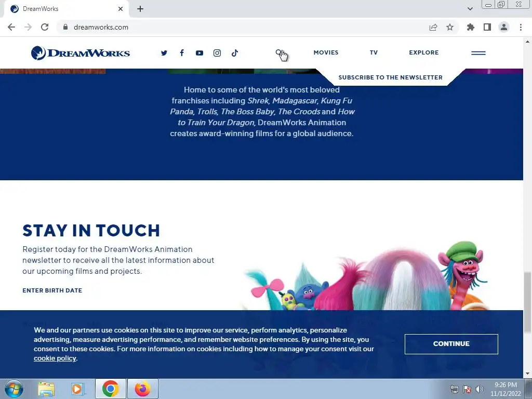Expand the tab search chevron
The image size is (532, 399).
coord(470,9)
